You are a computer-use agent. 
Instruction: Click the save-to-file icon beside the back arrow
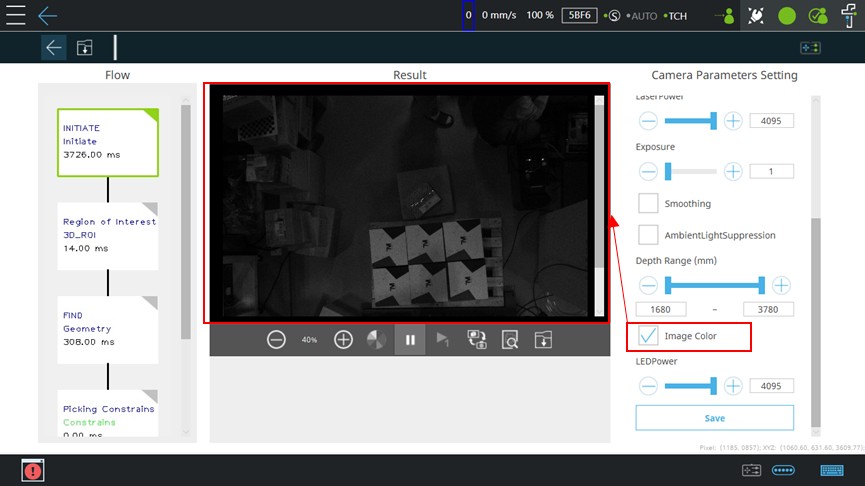84,48
